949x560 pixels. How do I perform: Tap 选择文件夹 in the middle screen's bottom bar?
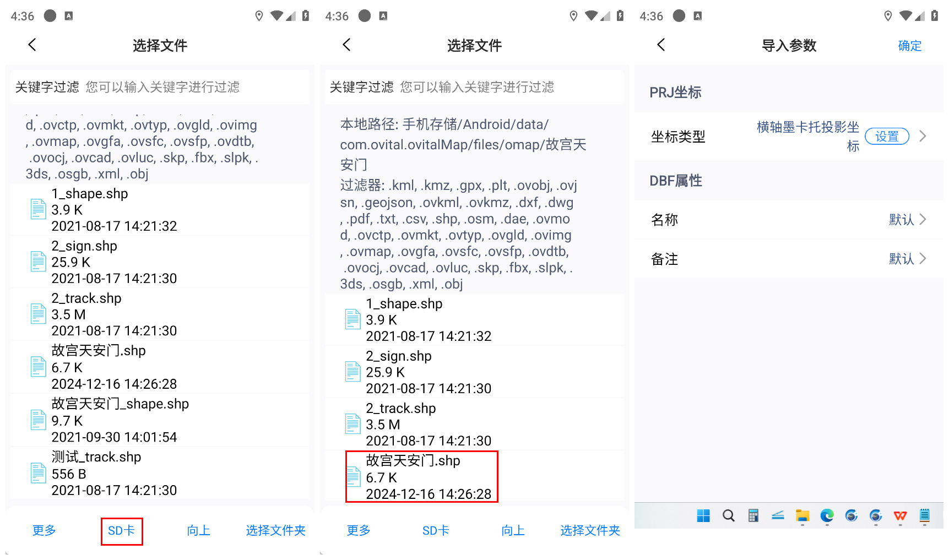(590, 530)
